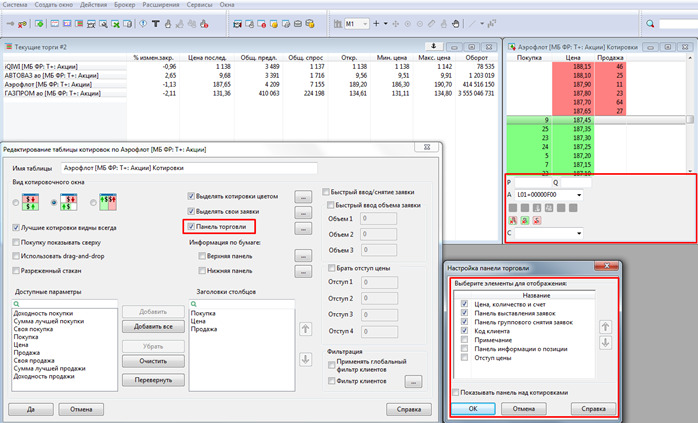Click the info speech bubble toolbar icon
The image size is (698, 423).
pyautogui.click(x=143, y=24)
